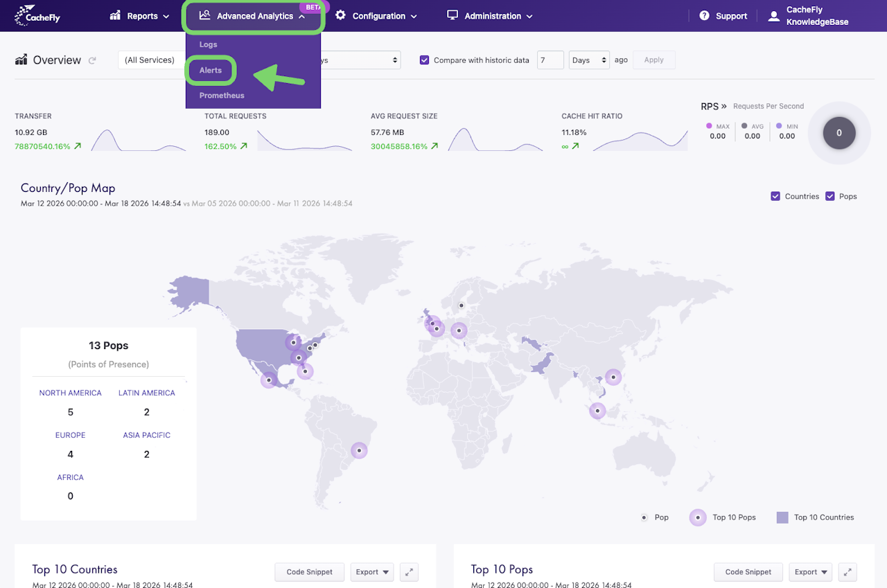Image resolution: width=887 pixels, height=588 pixels.
Task: Toggle Compare with historic data checkbox
Action: pyautogui.click(x=425, y=60)
